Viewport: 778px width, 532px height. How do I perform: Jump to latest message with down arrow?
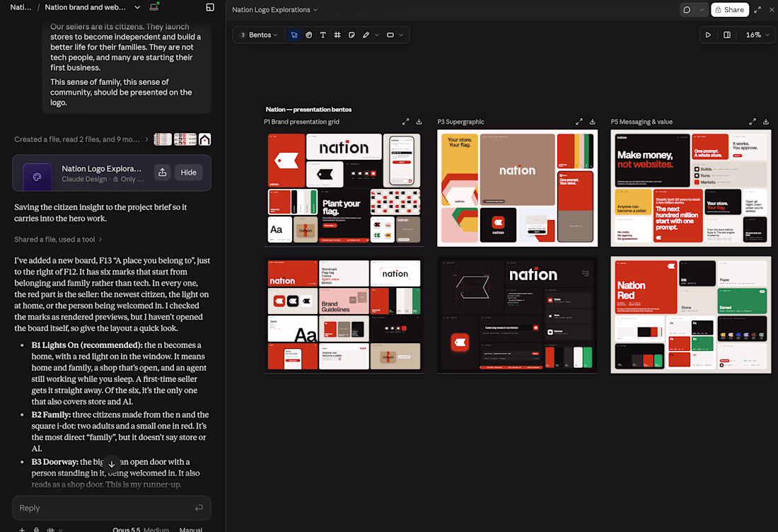112,464
